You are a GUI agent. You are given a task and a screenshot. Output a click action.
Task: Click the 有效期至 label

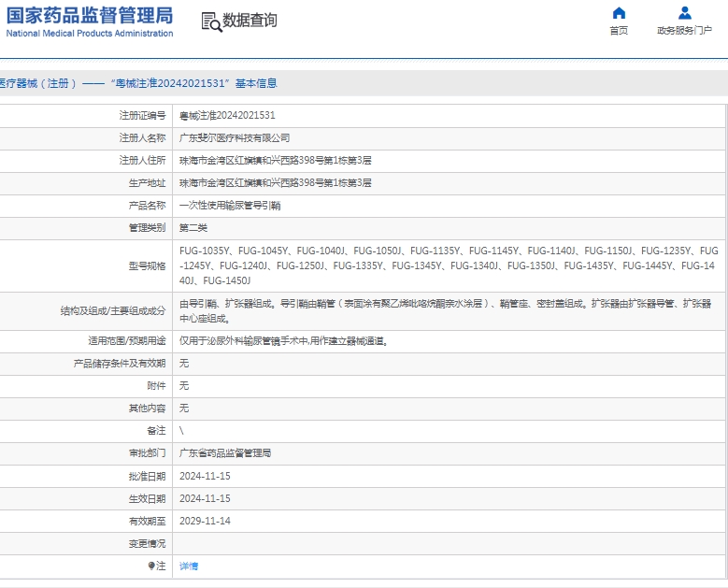pos(147,521)
